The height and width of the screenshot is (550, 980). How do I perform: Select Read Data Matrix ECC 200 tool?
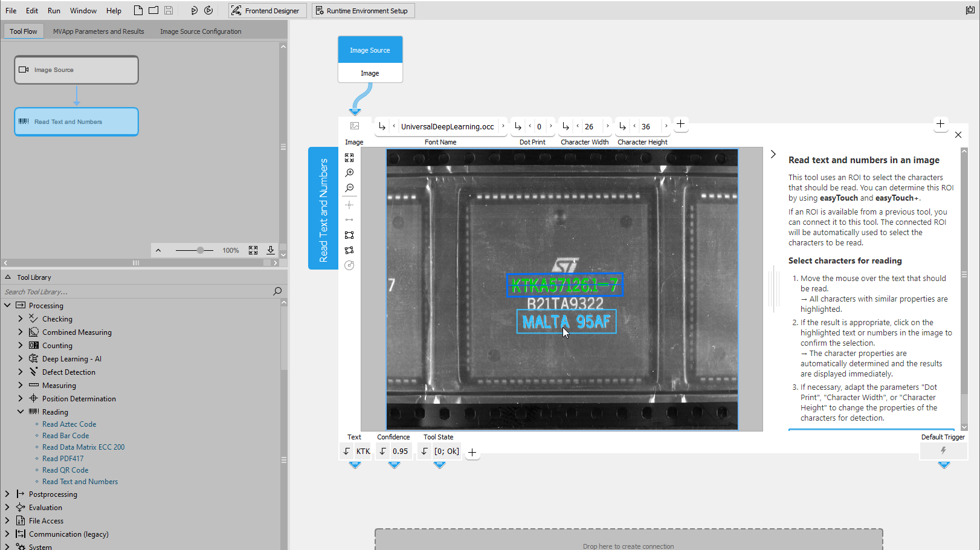pyautogui.click(x=83, y=447)
